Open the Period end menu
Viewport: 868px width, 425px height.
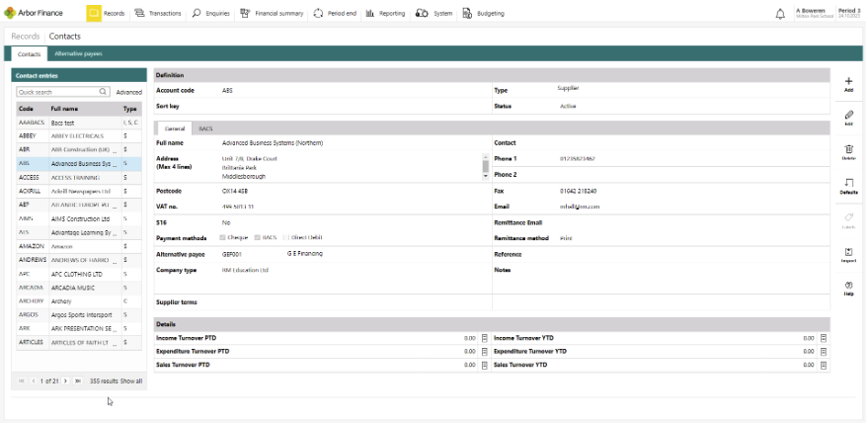[x=335, y=13]
